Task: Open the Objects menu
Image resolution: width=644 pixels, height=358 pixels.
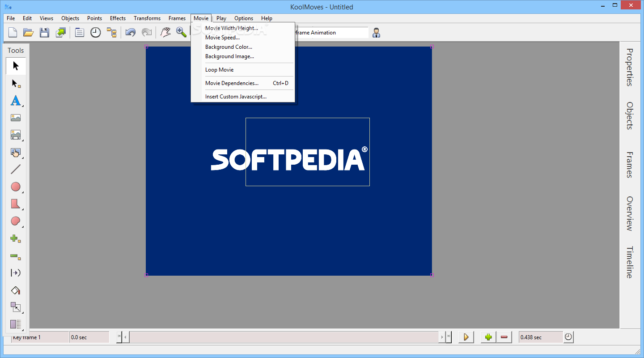Action: pos(70,18)
